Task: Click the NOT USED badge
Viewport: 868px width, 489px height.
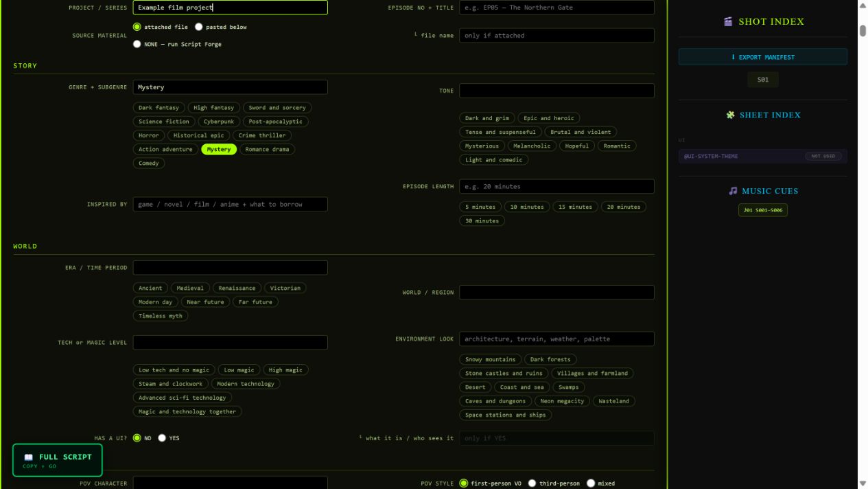Action: [x=823, y=156]
